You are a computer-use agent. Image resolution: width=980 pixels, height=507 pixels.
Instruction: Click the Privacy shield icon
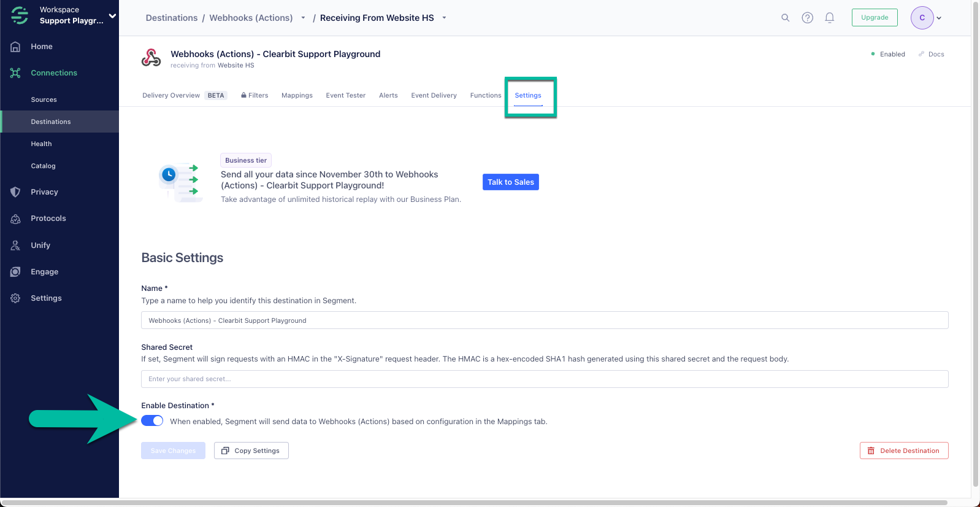(x=15, y=192)
